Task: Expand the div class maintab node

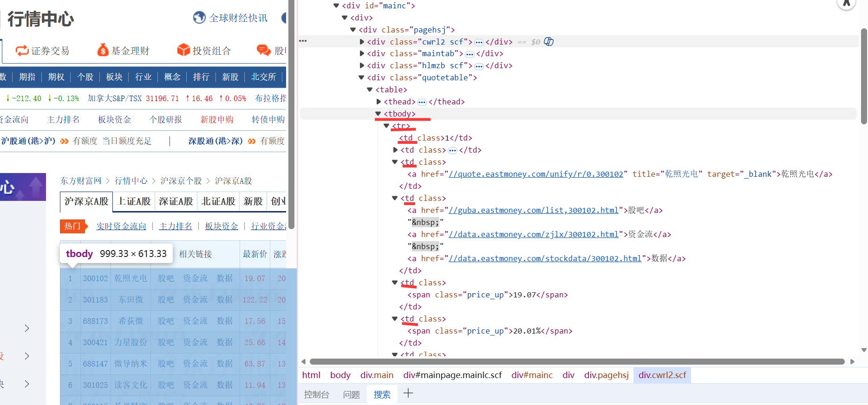Action: coord(362,53)
